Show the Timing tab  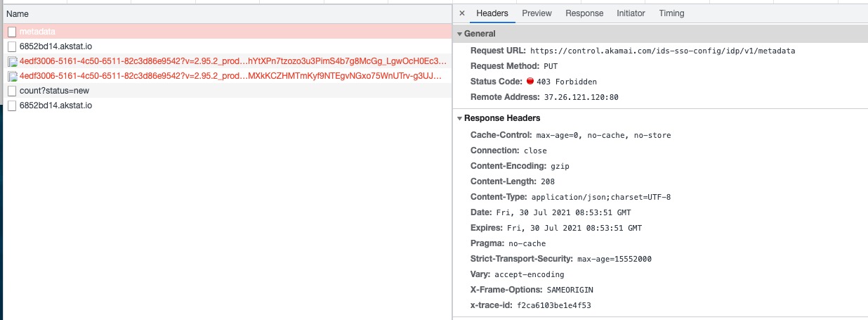[x=671, y=13]
